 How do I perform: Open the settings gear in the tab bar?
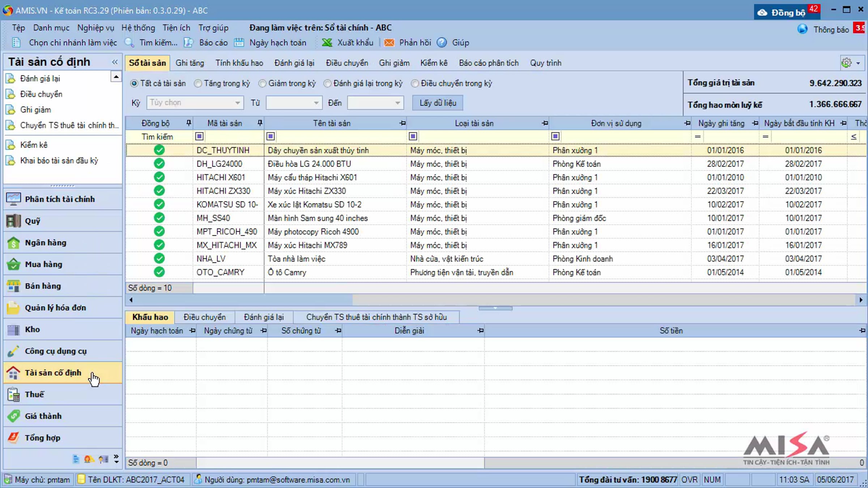tap(846, 63)
